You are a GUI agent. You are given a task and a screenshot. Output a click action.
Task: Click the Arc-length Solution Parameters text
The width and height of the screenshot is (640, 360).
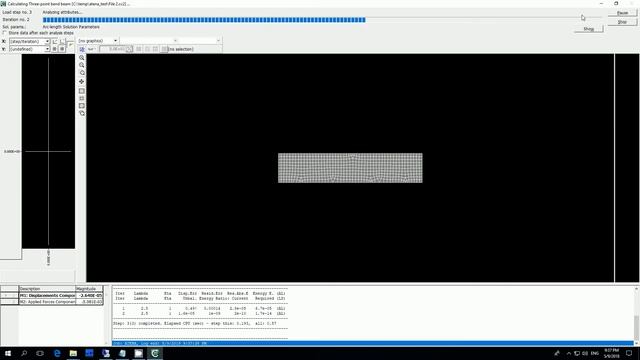click(x=71, y=27)
